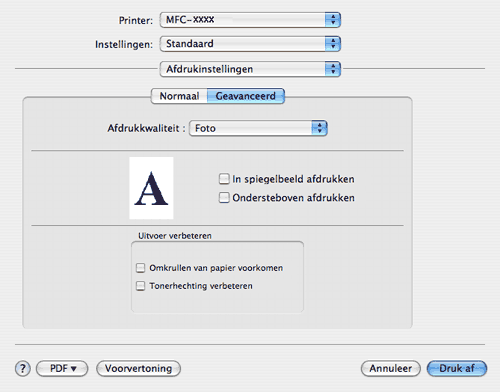
Task: Open the Instellingen Standaard dropdown
Action: pyautogui.click(x=250, y=44)
